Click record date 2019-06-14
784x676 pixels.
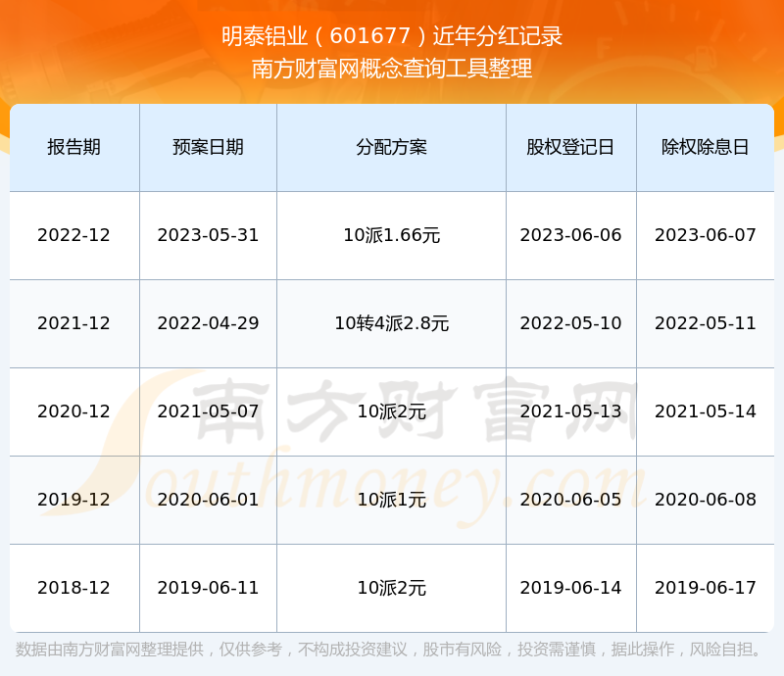tap(570, 588)
